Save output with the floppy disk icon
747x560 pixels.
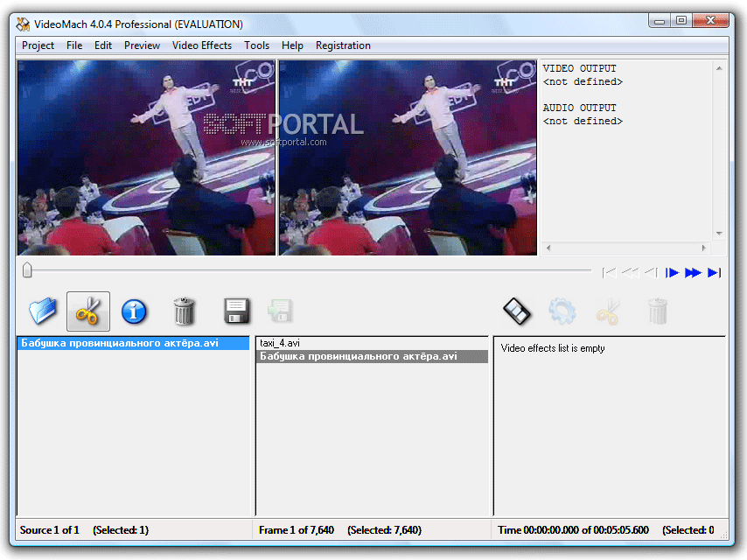(237, 311)
